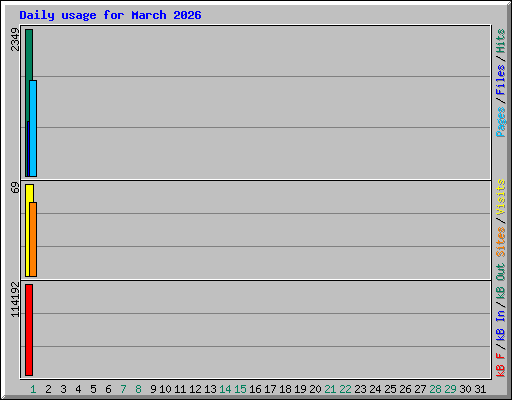Click the day 11 axis label
Screen dimensions: 512x400
coord(180,389)
